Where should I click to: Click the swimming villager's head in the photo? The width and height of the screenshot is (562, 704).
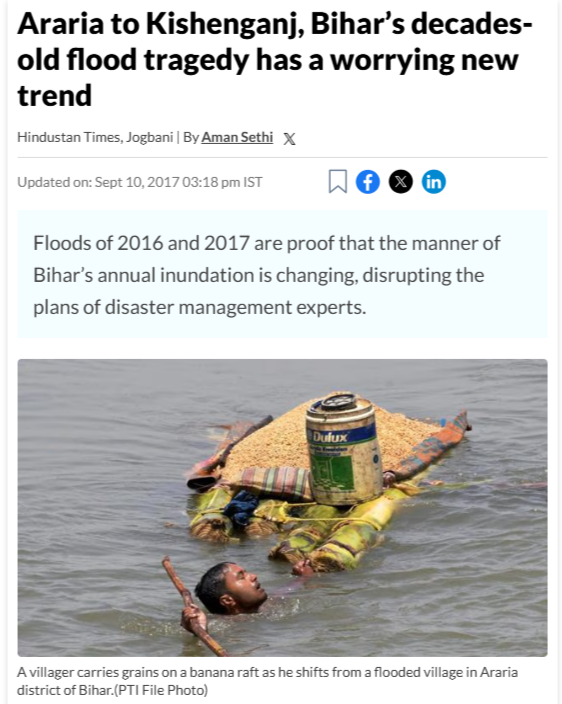tap(230, 588)
